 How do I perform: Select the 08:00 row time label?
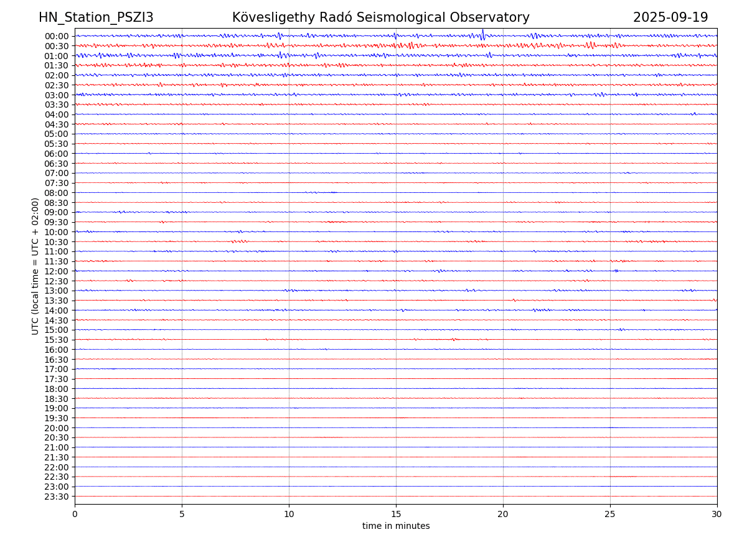point(57,193)
